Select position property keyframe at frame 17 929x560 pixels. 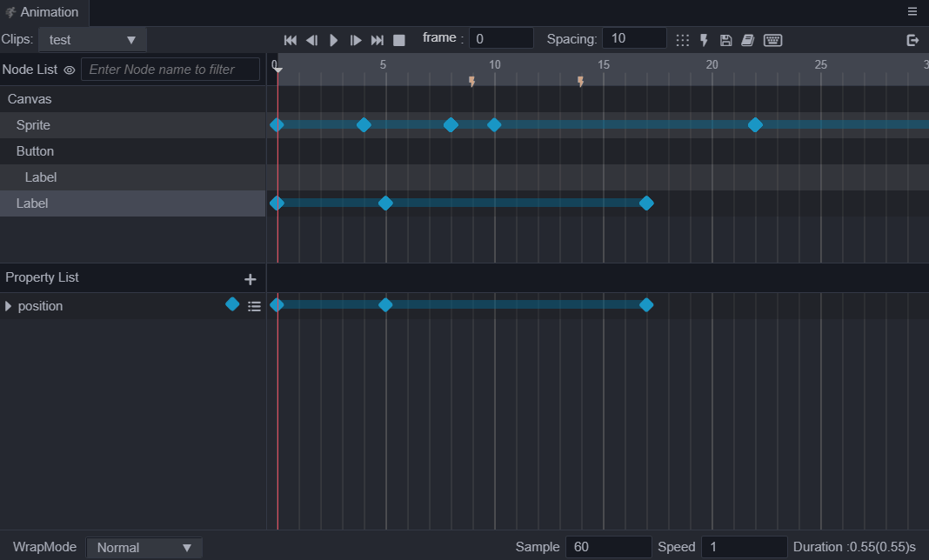click(x=646, y=305)
